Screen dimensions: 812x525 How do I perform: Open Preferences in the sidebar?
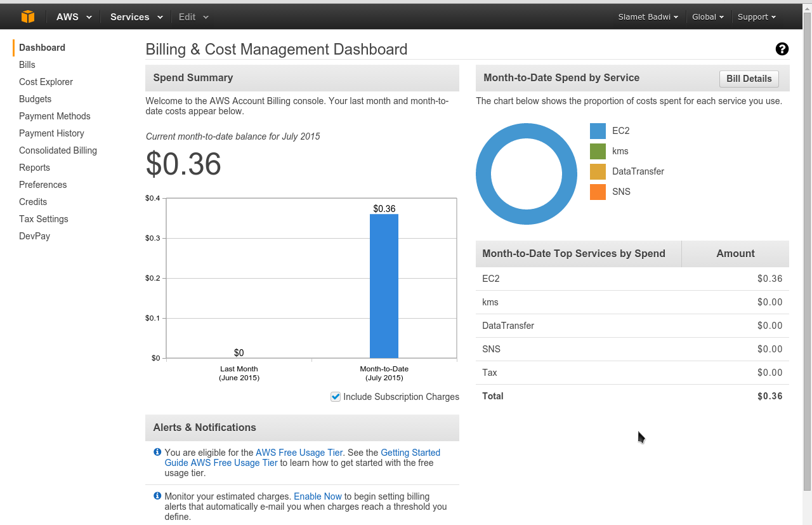[43, 185]
